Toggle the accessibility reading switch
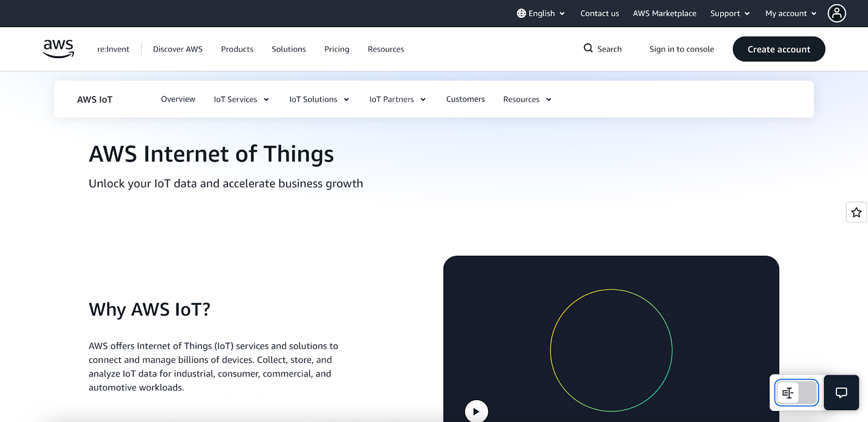Viewport: 868px width, 422px height. pos(796,393)
